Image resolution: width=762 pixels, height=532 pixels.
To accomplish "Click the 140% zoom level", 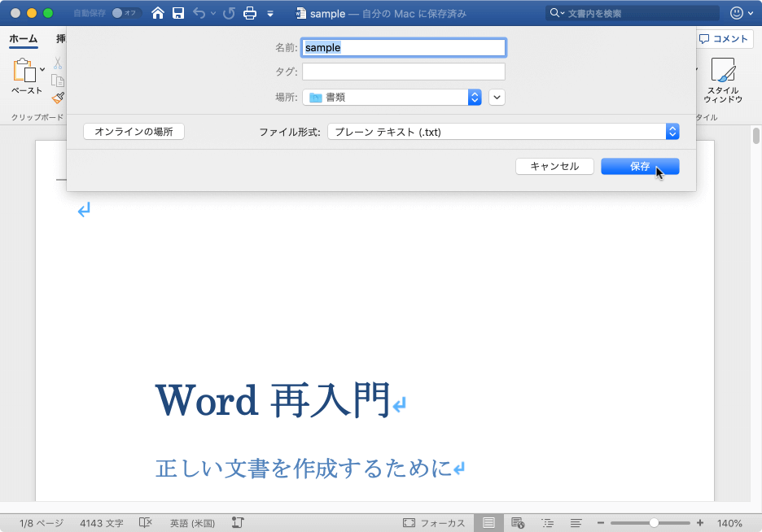I will pyautogui.click(x=729, y=523).
